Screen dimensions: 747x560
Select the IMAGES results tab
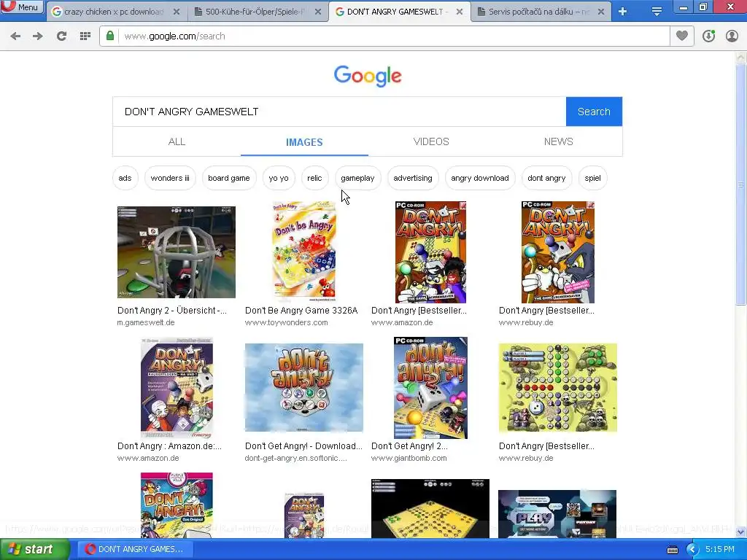[x=304, y=142]
